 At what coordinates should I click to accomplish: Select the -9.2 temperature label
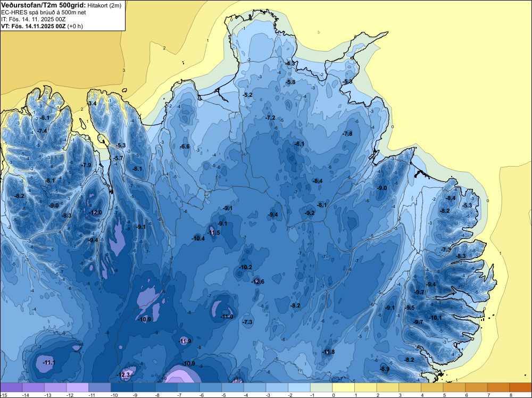pyautogui.click(x=310, y=213)
